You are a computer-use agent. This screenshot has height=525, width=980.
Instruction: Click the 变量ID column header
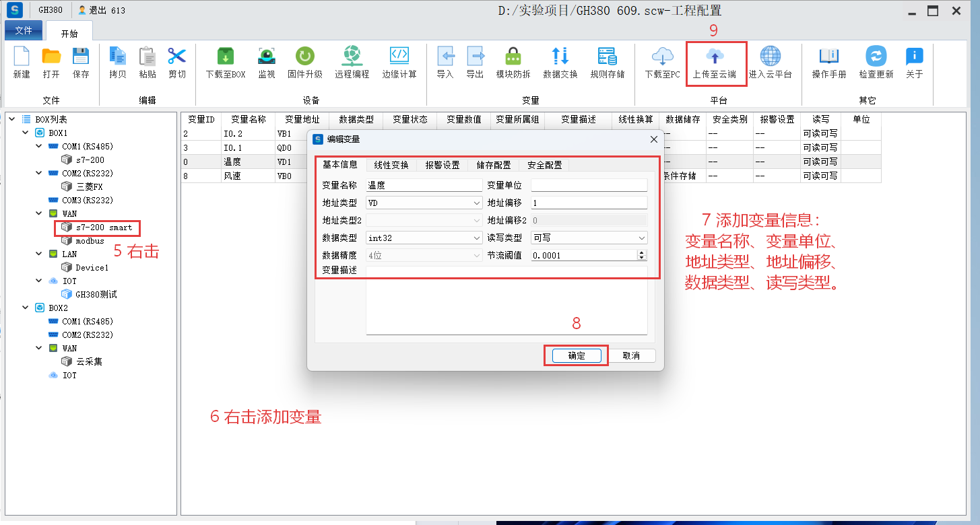click(x=201, y=119)
